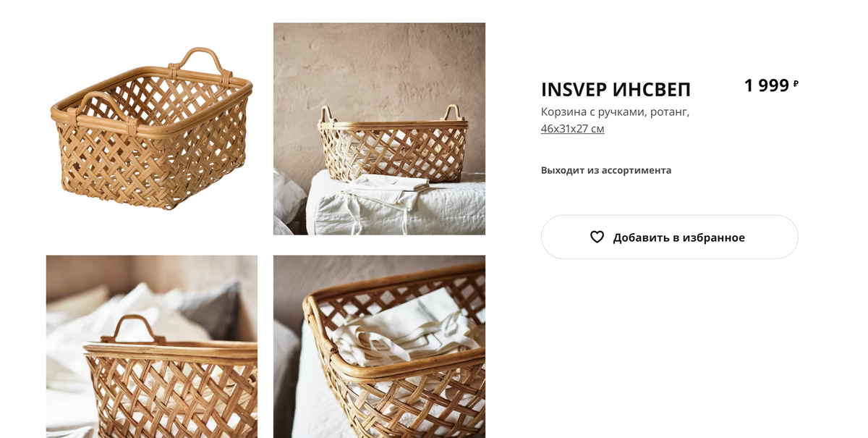The height and width of the screenshot is (438, 868).
Task: Select the 1 999 price value
Action: point(767,85)
